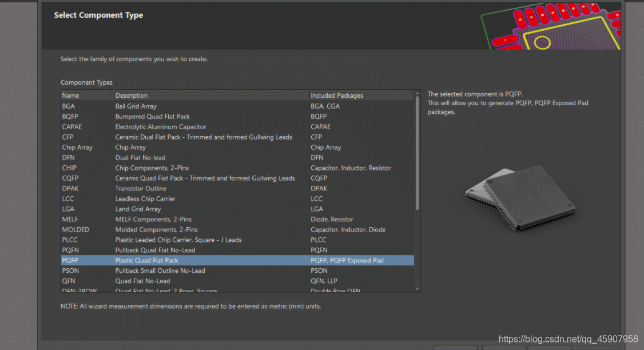Viewport: 644px width, 350px height.
Task: Select the CAPAE Electrolytic Aluminum Capacitor row
Action: click(172, 127)
